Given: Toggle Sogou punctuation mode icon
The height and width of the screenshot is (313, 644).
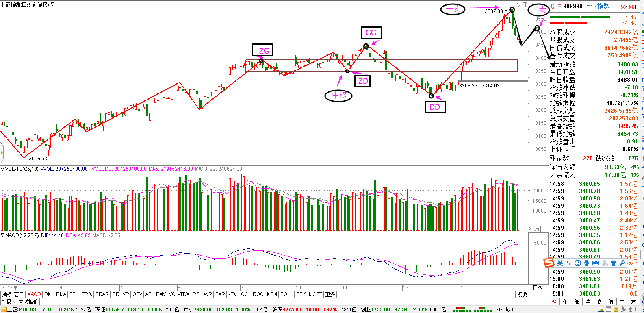Looking at the screenshot, I should tap(569, 263).
